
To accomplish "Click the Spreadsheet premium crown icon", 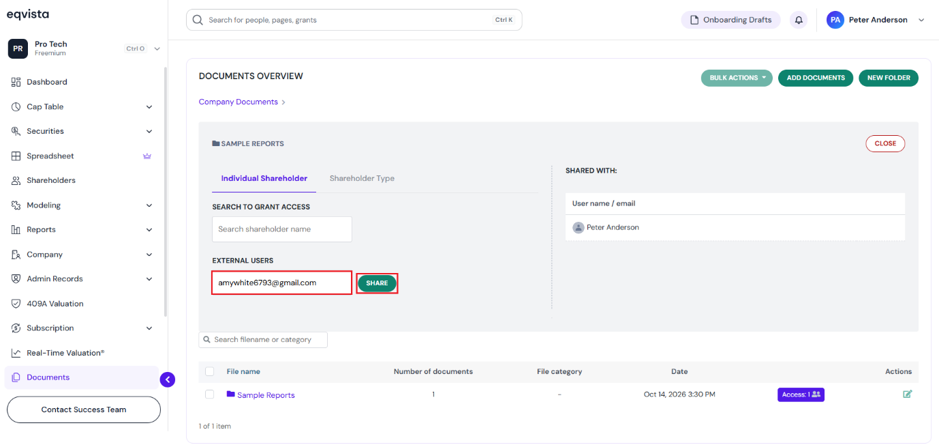I will pos(147,156).
